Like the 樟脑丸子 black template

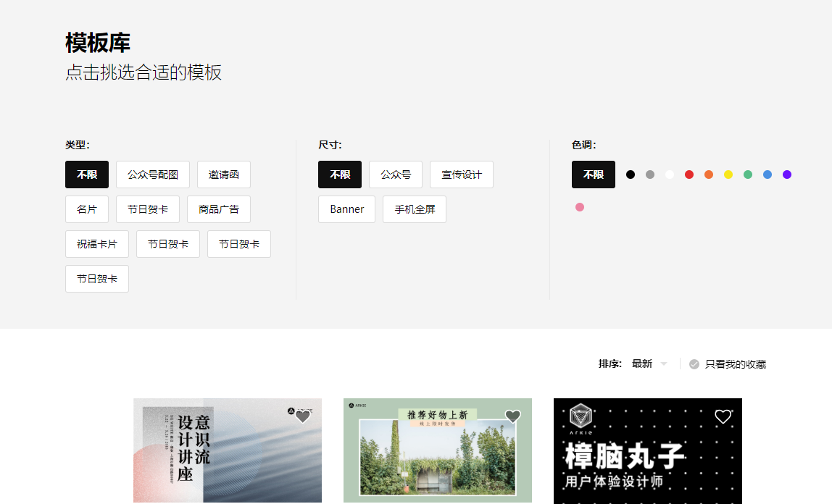pyautogui.click(x=723, y=416)
